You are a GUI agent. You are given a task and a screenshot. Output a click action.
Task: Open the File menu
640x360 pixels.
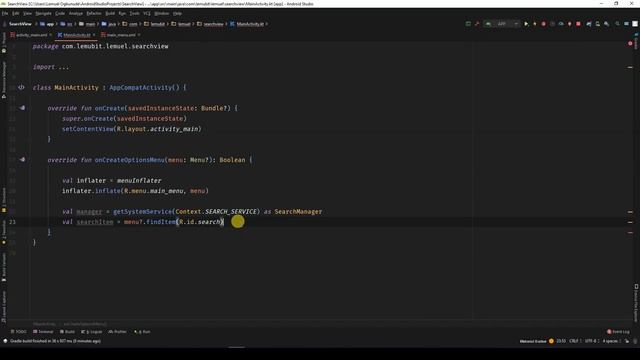pyautogui.click(x=5, y=13)
